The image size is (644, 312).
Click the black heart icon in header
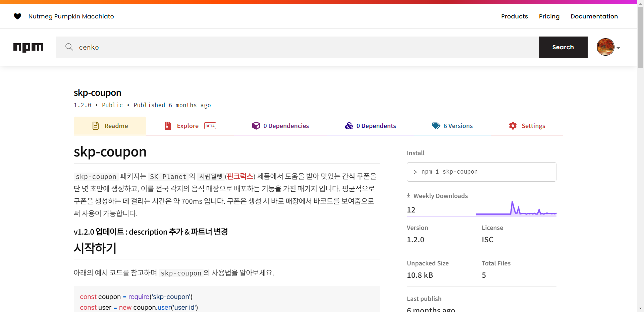[17, 16]
